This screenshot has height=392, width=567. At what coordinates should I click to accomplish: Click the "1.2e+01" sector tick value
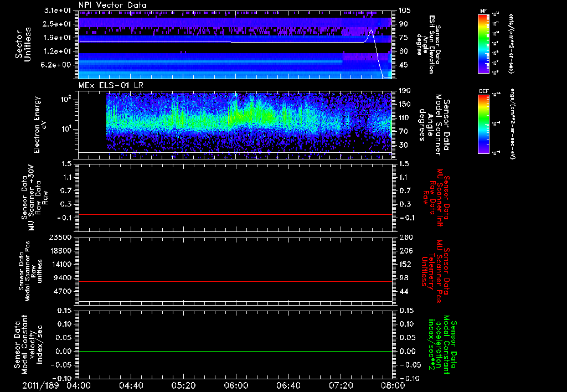(57, 51)
